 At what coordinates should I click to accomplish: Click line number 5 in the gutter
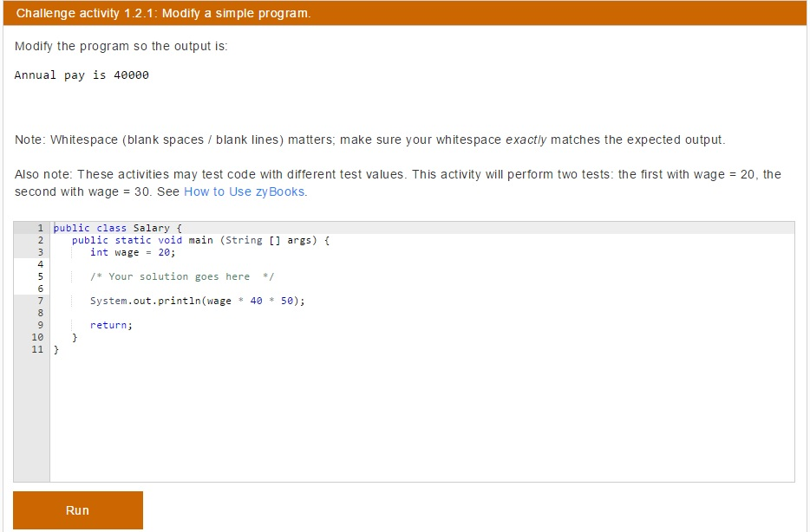coord(39,276)
